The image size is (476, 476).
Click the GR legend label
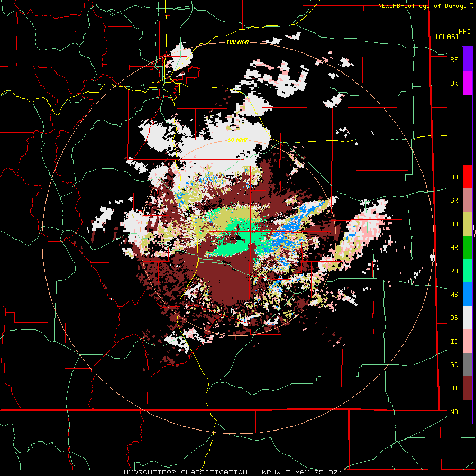[454, 200]
